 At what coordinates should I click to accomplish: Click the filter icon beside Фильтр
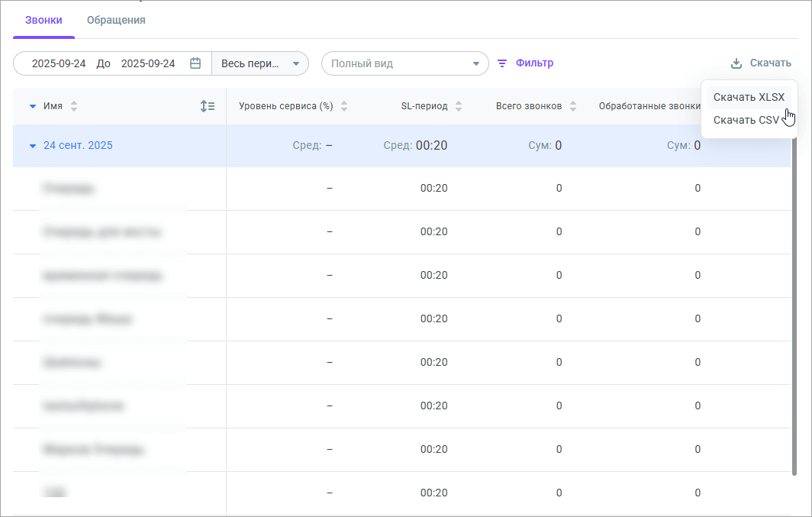tap(502, 63)
